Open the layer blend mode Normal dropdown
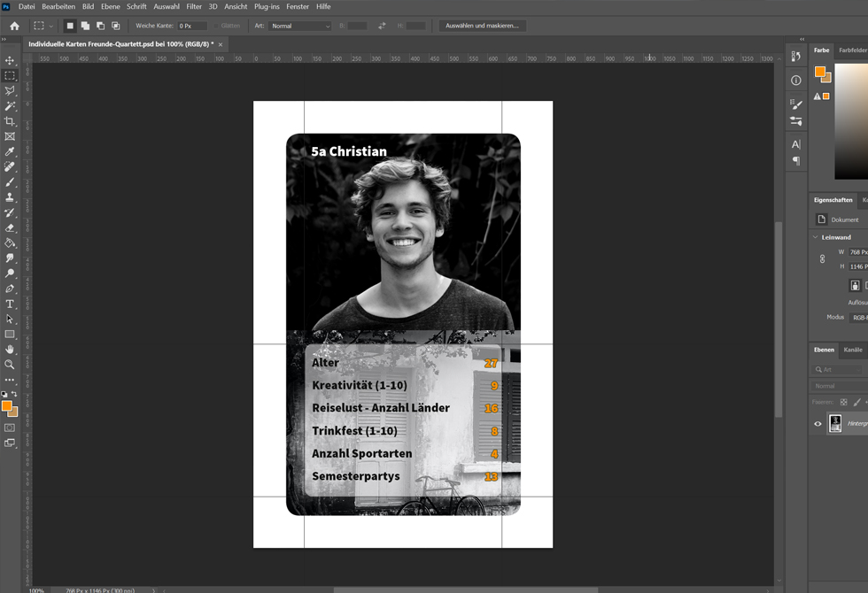This screenshot has height=593, width=868. 840,386
